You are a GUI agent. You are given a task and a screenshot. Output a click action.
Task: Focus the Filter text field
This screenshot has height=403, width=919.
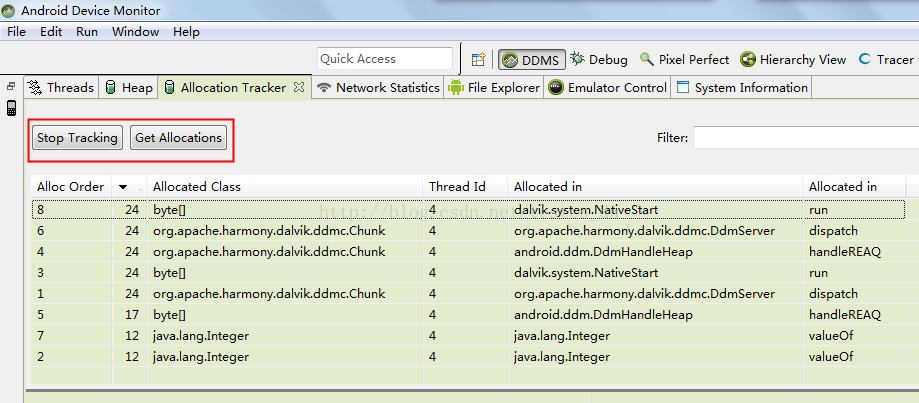point(806,138)
